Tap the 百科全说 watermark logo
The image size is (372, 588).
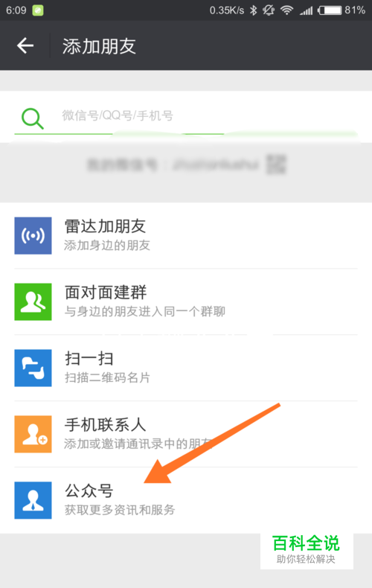click(x=307, y=549)
